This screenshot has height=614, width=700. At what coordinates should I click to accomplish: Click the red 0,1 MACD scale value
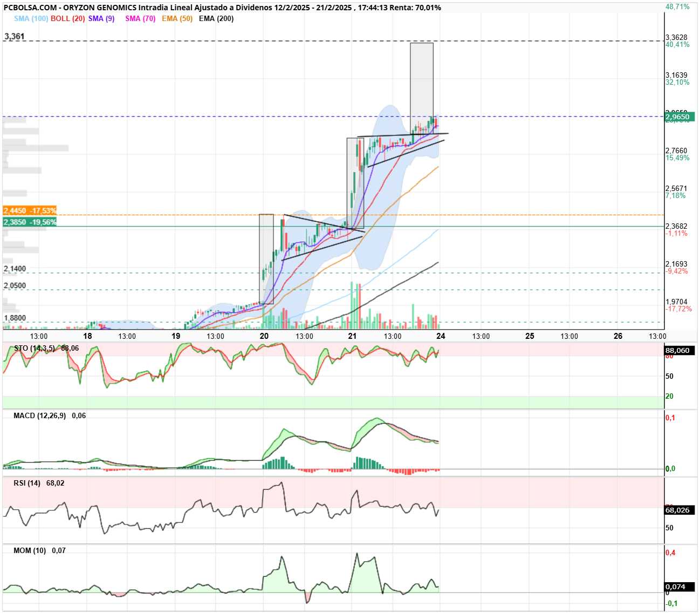click(670, 418)
